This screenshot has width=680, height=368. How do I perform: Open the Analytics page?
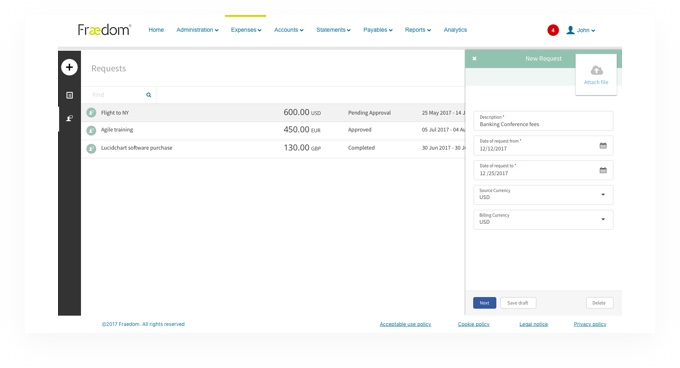455,30
